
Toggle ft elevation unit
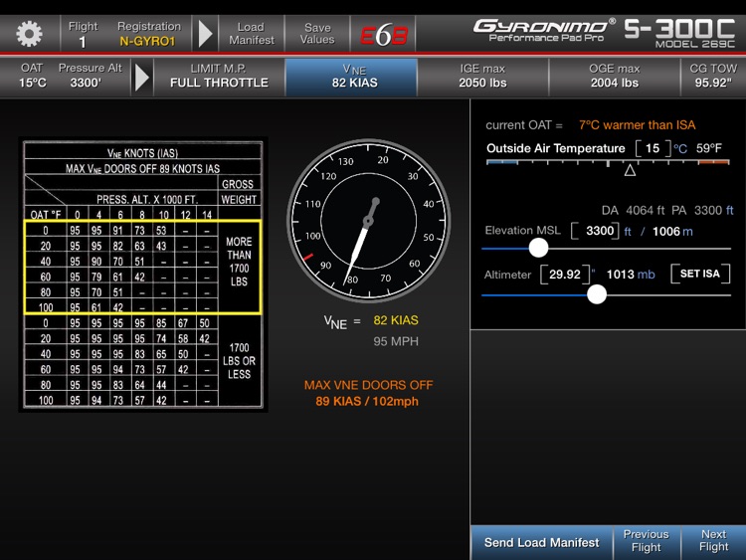click(x=628, y=232)
